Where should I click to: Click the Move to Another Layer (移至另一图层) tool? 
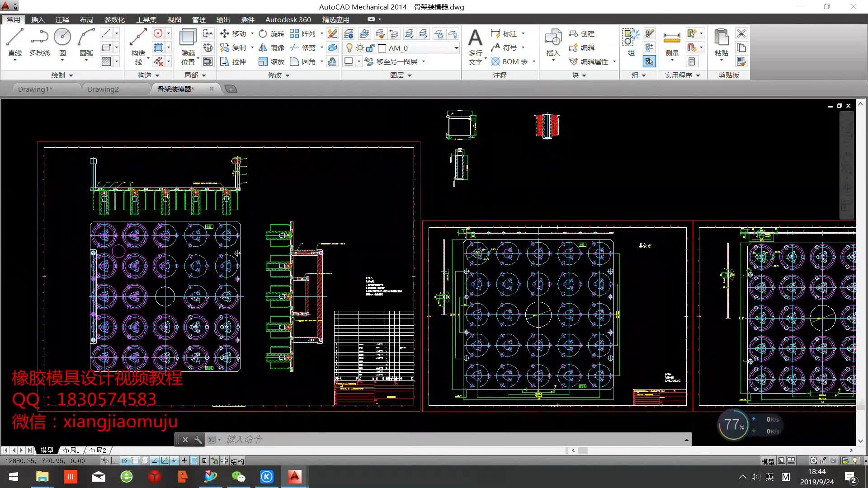392,61
